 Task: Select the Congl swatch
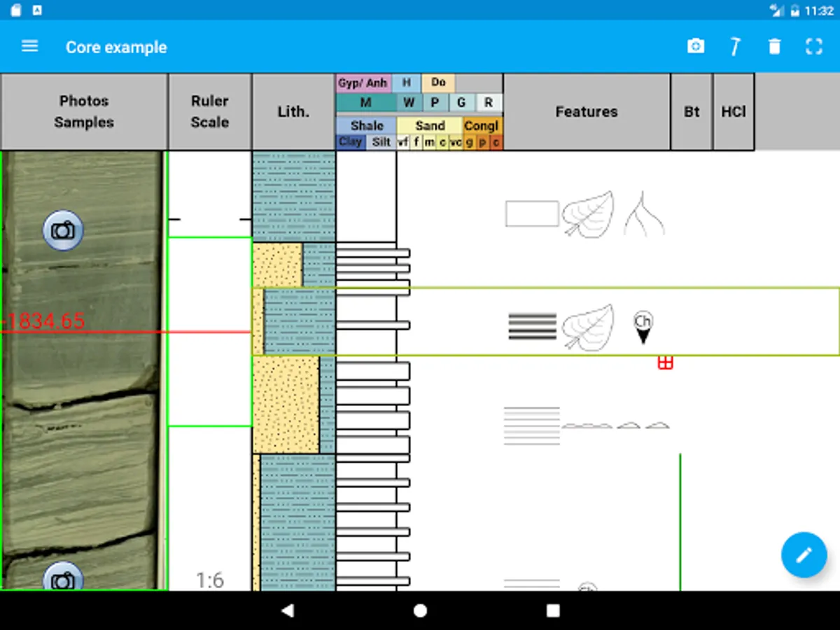482,125
